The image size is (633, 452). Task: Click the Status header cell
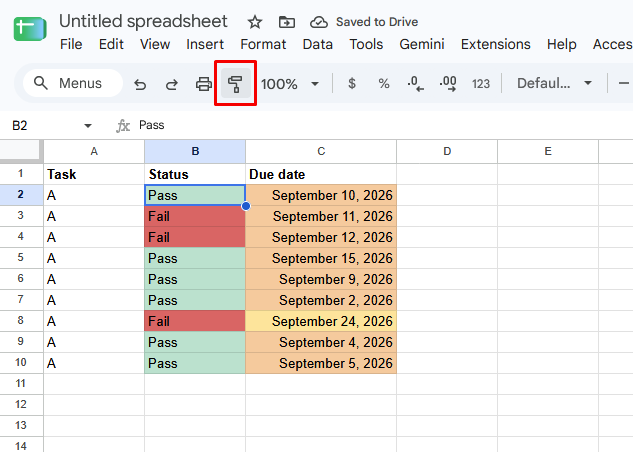tap(195, 174)
